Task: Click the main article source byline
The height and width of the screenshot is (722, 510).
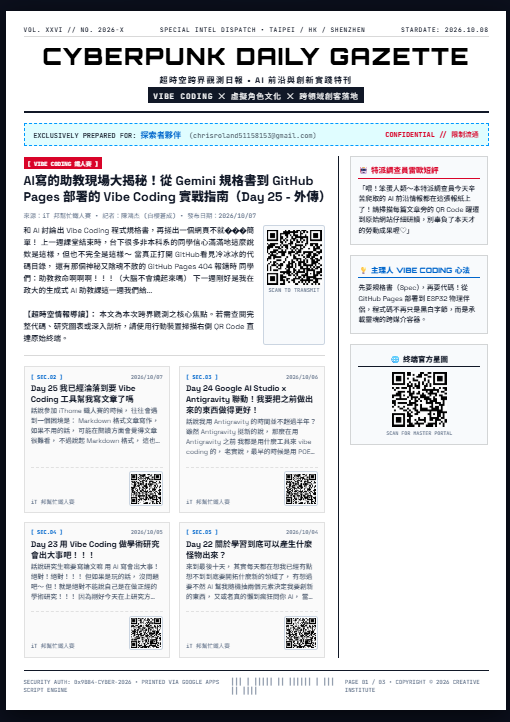Action: 140,215
